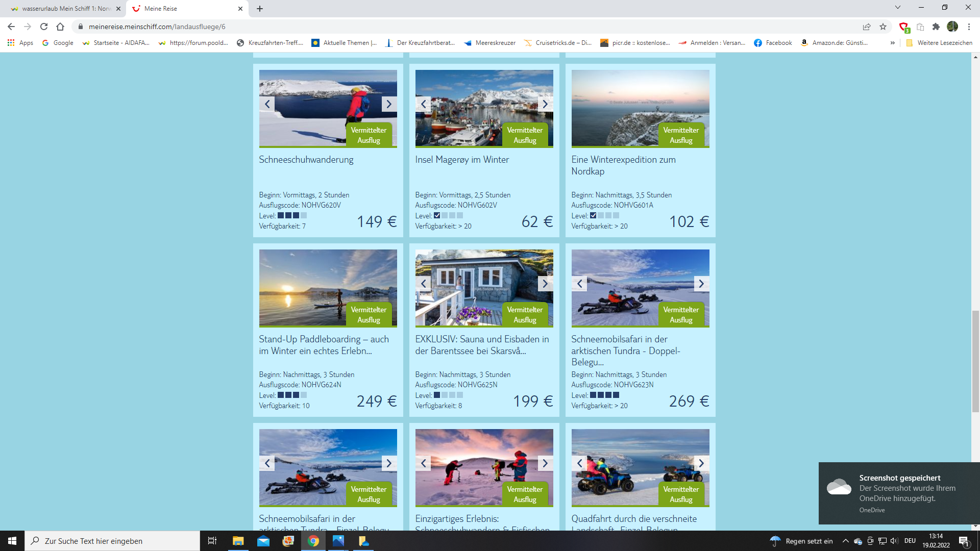Expand hidden bookmarks chevron in bookmarks bar
Viewport: 980px width, 551px height.
pyautogui.click(x=892, y=43)
